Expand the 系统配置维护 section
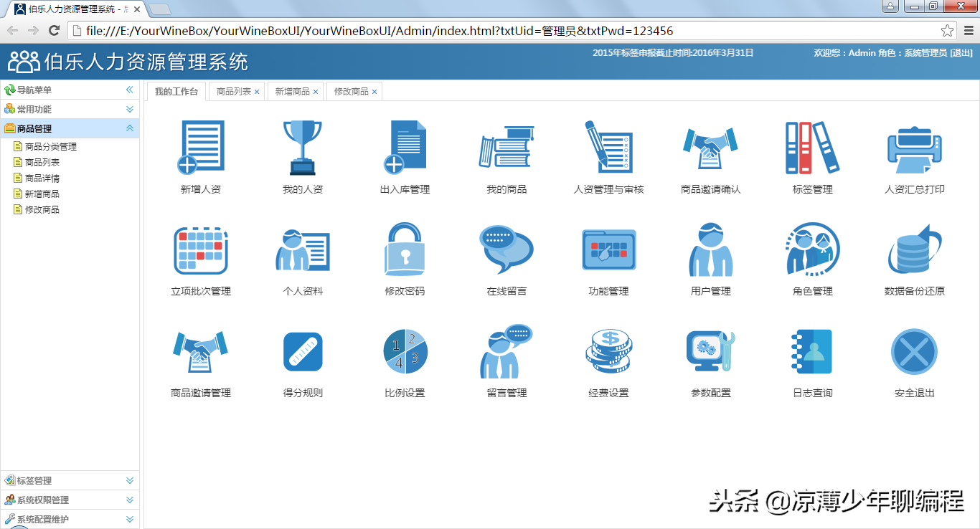The height and width of the screenshot is (529, 980). [x=130, y=519]
